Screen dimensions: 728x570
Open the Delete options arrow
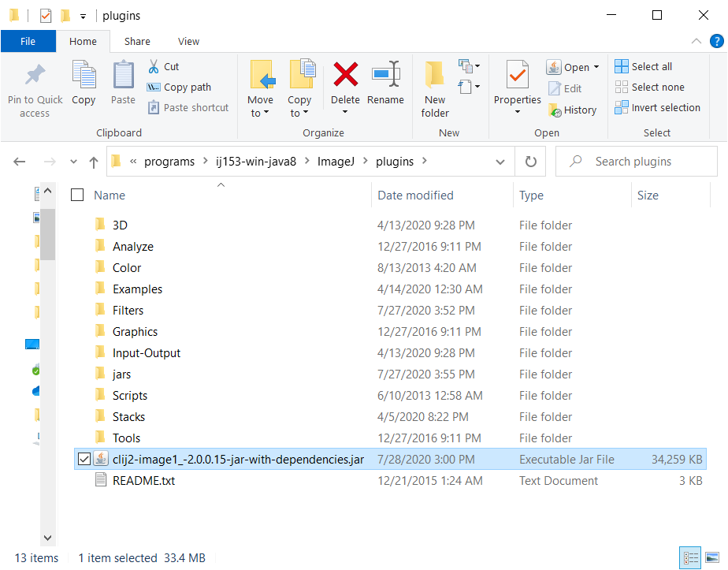(345, 112)
